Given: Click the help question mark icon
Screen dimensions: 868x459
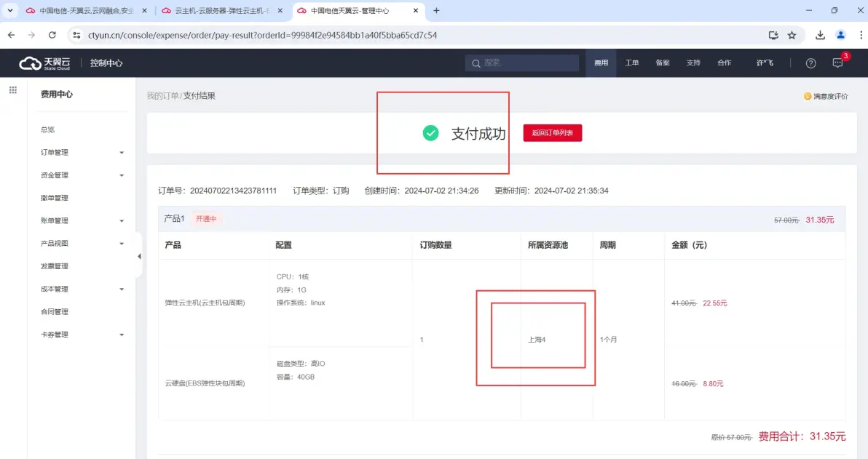Looking at the screenshot, I should click(811, 63).
